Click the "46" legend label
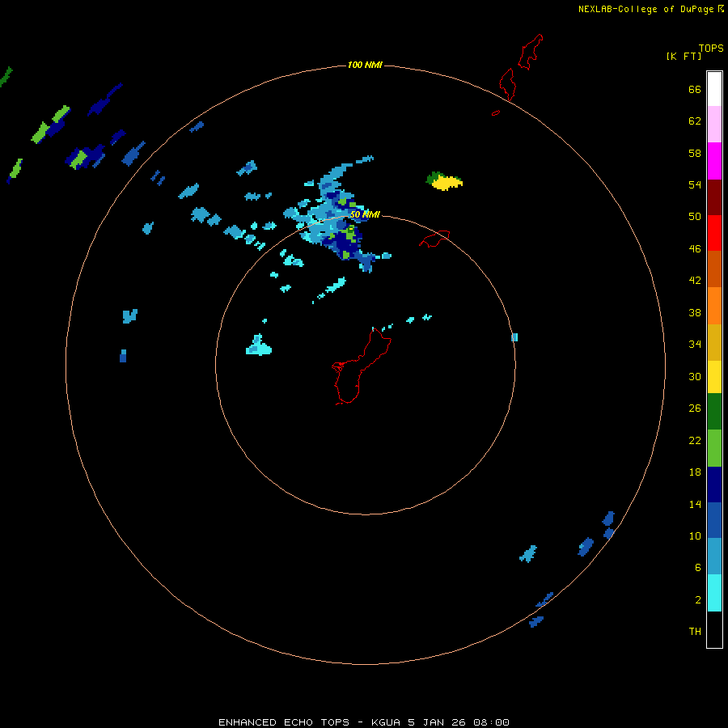This screenshot has height=728, width=728. [695, 249]
